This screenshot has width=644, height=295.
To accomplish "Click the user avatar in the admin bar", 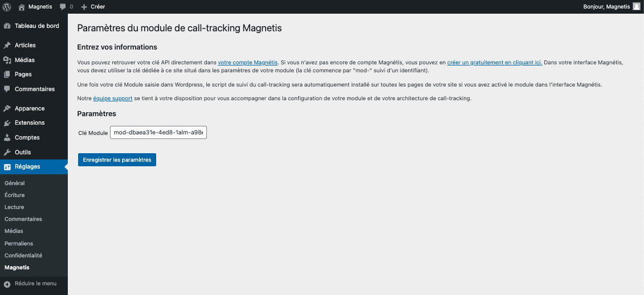I will (636, 7).
